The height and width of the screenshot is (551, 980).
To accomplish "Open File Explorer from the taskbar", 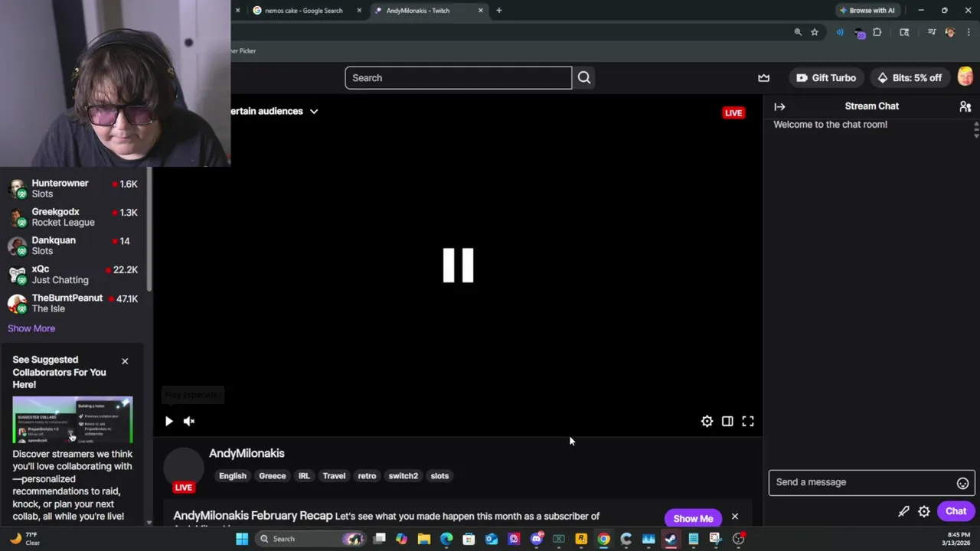I will click(424, 539).
